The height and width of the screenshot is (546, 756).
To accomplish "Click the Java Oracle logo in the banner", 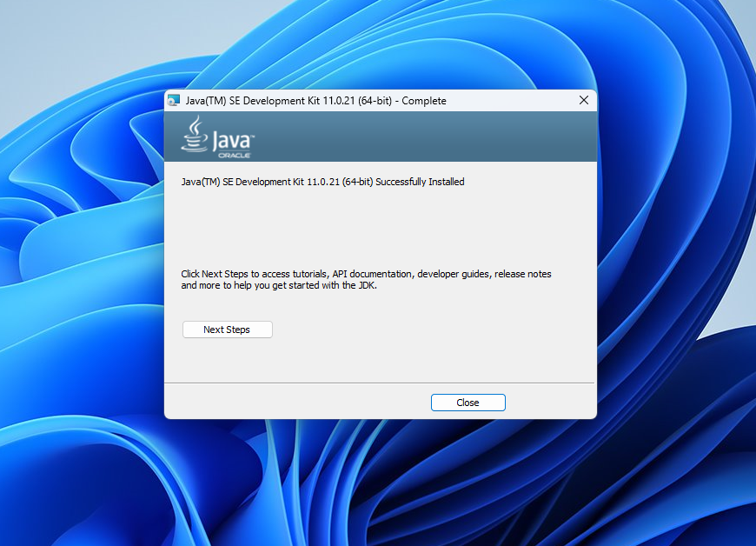I will tap(217, 137).
